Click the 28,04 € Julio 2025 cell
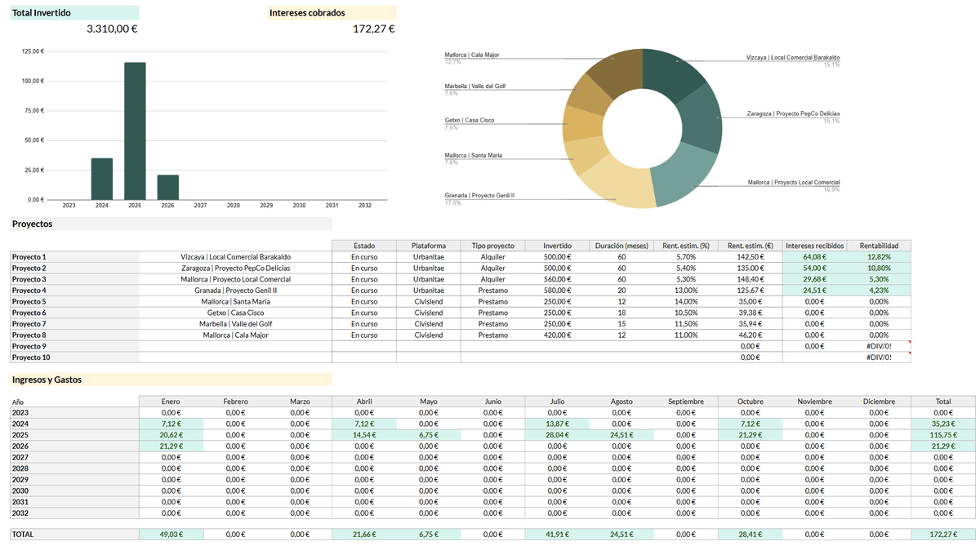The height and width of the screenshot is (546, 980). pos(558,435)
